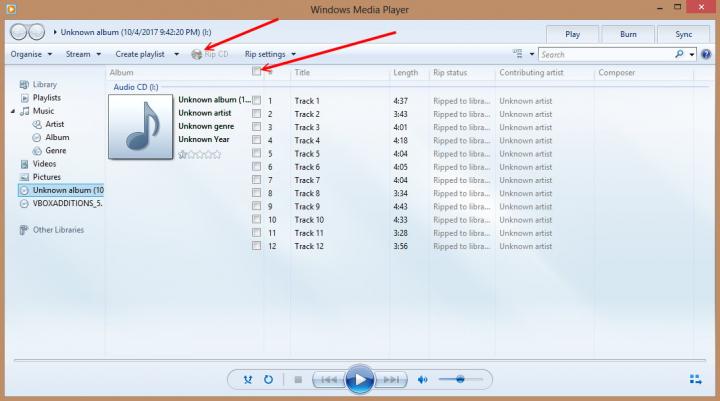
Task: Open the Create playlist dropdown arrow
Action: (176, 54)
